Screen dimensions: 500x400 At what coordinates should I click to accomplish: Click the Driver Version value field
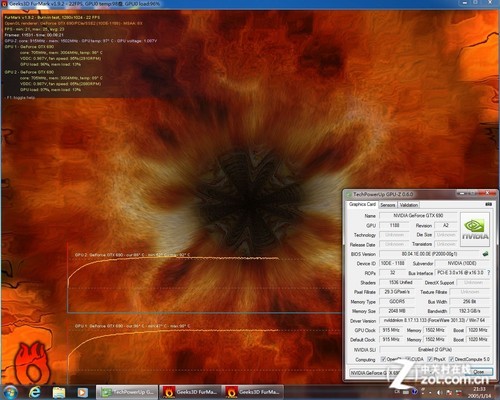coord(435,320)
